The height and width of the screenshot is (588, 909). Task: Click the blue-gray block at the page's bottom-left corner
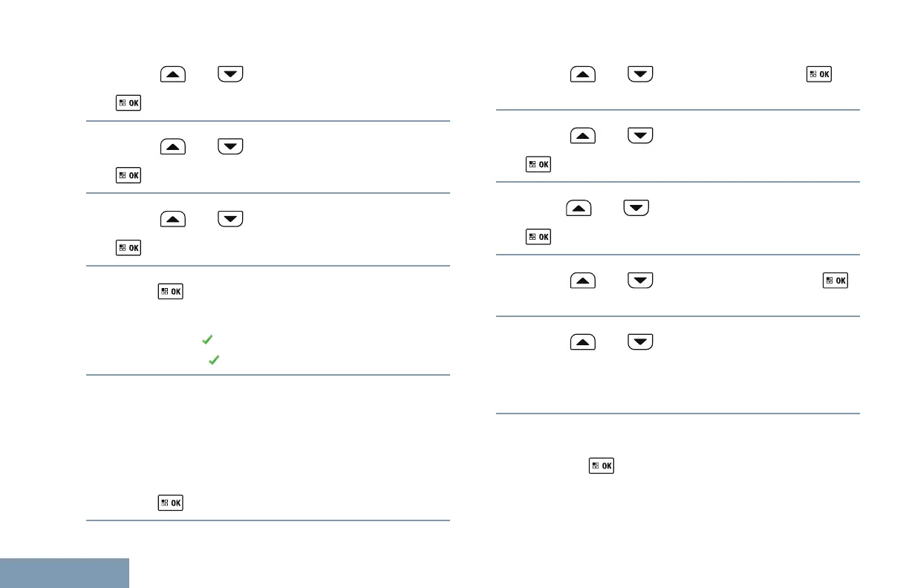pyautogui.click(x=65, y=573)
